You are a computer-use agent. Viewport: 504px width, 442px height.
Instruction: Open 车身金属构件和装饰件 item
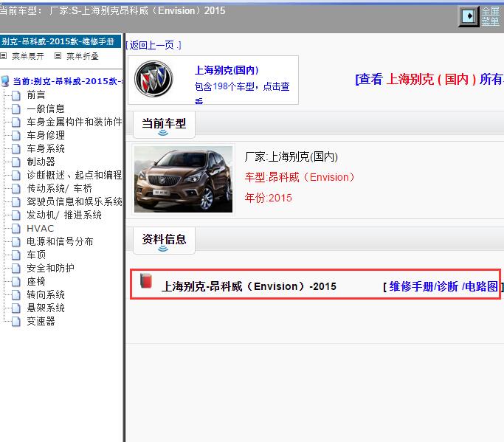[75, 122]
